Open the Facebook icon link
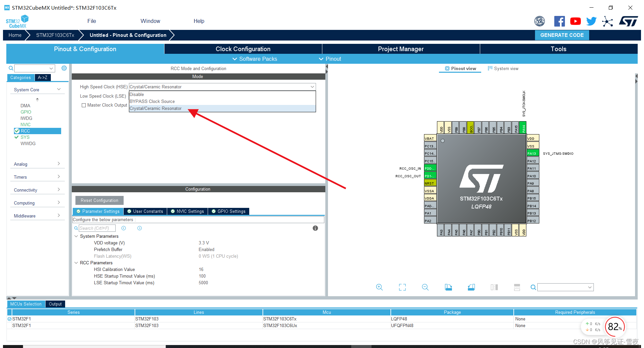 [x=559, y=21]
